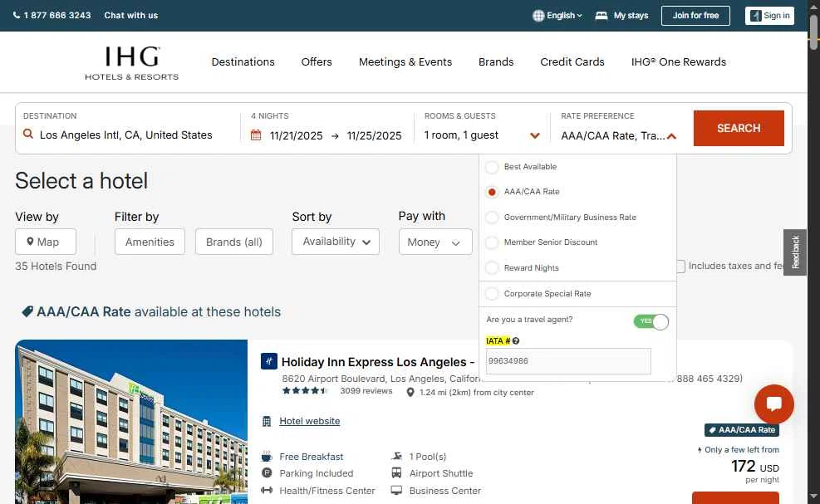Click the Free Breakfast coffee cup icon
The width and height of the screenshot is (820, 504).
(267, 457)
